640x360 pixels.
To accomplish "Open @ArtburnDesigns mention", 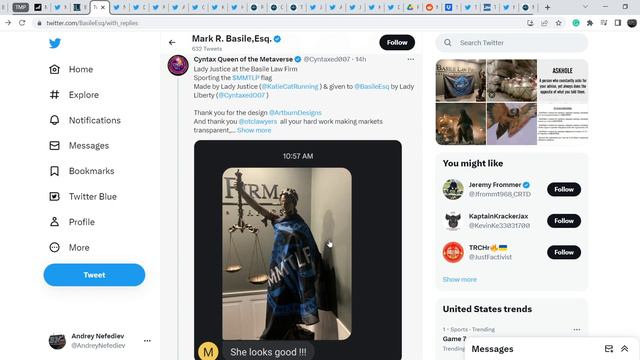I will (x=295, y=113).
